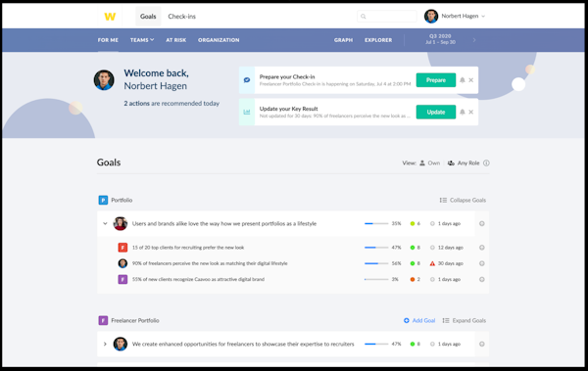Screen dimensions: 588x371
Task: Expand the We create enhanced opportunities goal
Action: [x=105, y=344]
